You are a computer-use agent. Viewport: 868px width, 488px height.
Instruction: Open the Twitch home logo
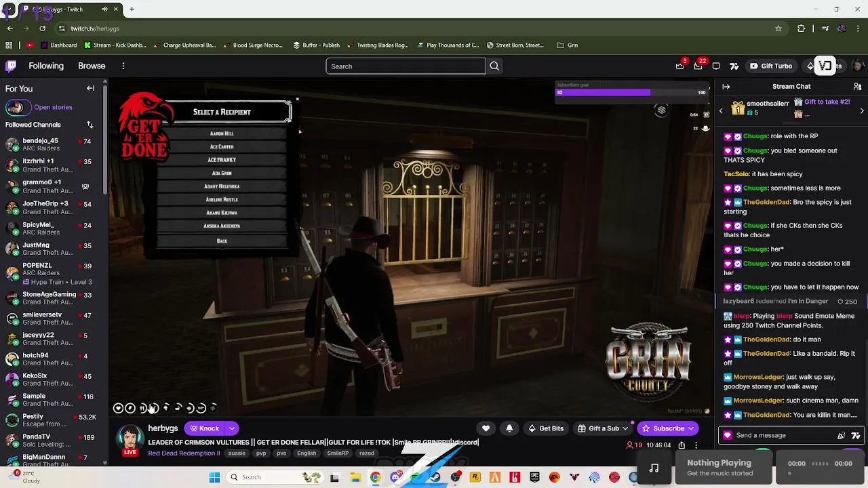(11, 66)
